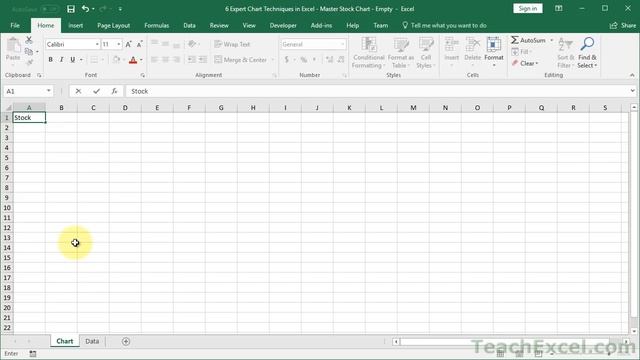Undo the last action
Image resolution: width=640 pixels, height=360 pixels.
(85, 9)
